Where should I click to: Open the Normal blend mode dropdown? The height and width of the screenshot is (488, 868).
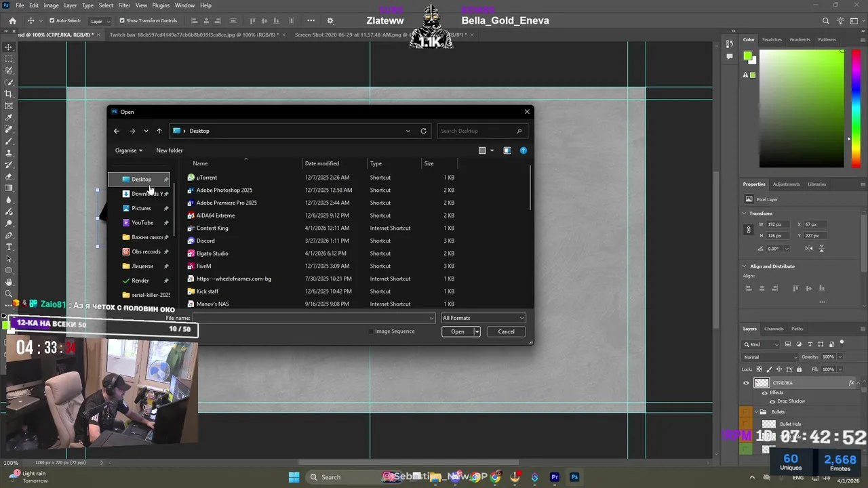770,357
